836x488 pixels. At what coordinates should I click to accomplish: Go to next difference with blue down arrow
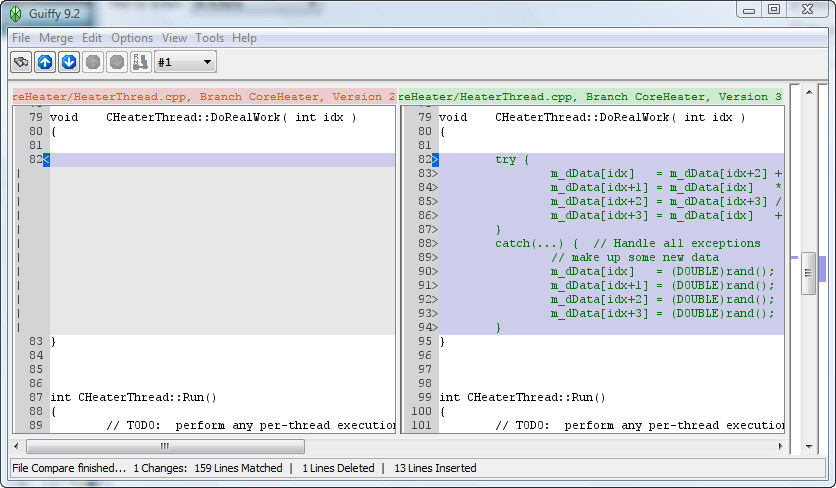[x=68, y=62]
